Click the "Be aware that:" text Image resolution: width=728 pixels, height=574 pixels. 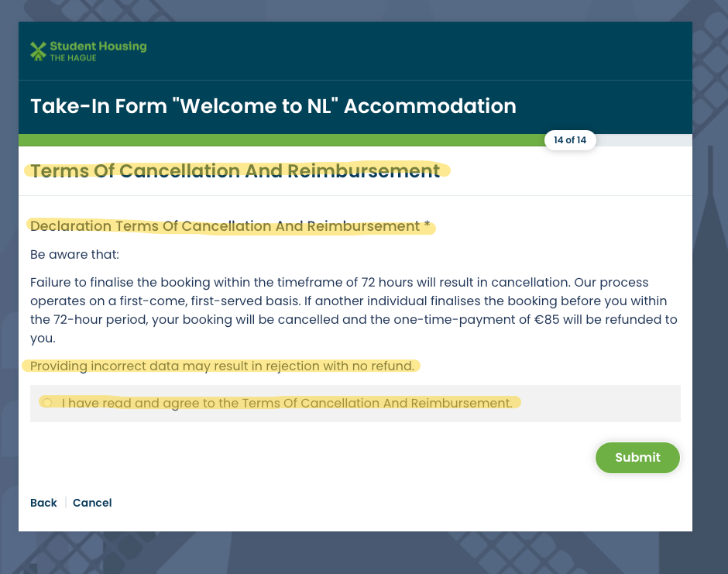pyautogui.click(x=74, y=254)
